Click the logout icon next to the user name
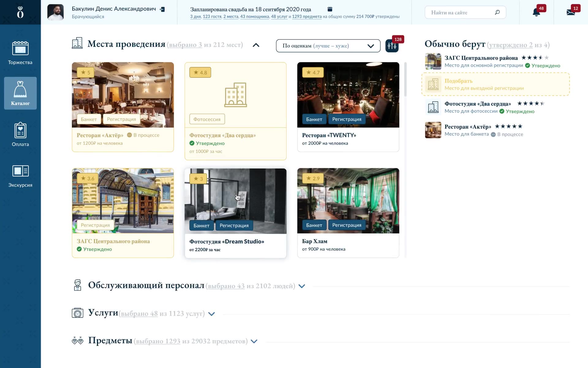Image resolution: width=588 pixels, height=368 pixels. click(162, 10)
